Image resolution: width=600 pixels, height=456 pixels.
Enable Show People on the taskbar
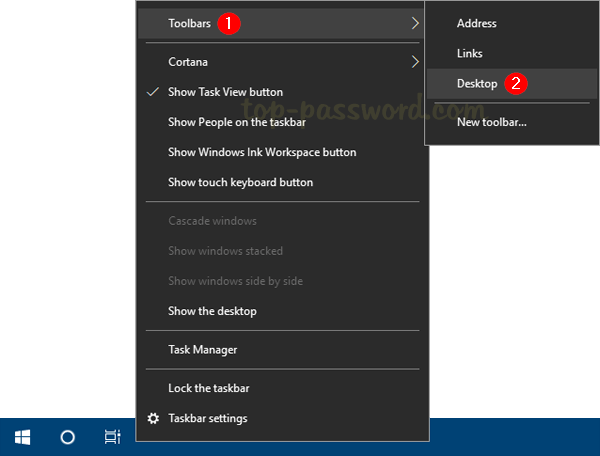point(283,122)
